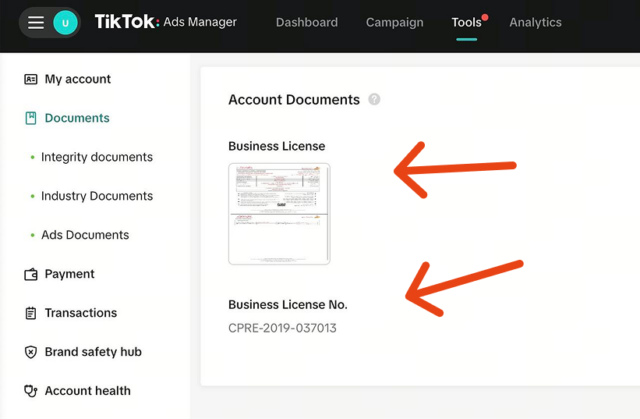Click the TikTok Ads Manager logo
The height and width of the screenshot is (419, 640).
pos(166,22)
